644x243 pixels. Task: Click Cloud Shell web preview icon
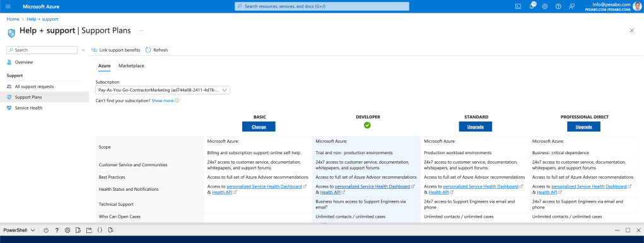[x=110, y=230]
